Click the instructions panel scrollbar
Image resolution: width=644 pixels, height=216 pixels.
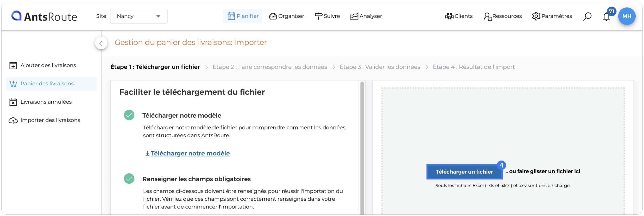pyautogui.click(x=362, y=148)
